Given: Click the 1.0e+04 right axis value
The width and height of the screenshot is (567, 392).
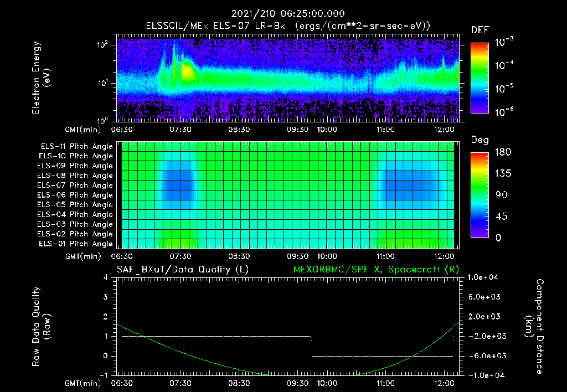Looking at the screenshot, I should (x=483, y=277).
